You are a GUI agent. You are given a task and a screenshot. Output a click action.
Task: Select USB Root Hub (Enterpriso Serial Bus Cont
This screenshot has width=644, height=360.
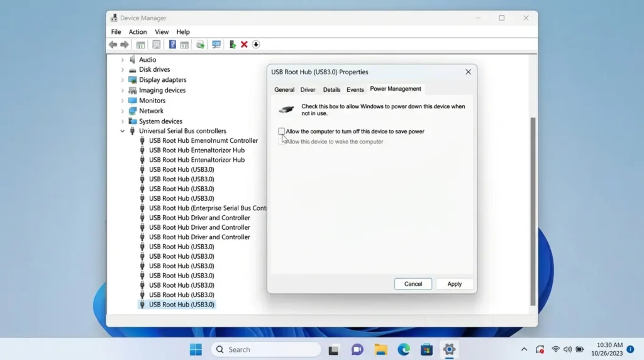(x=208, y=208)
